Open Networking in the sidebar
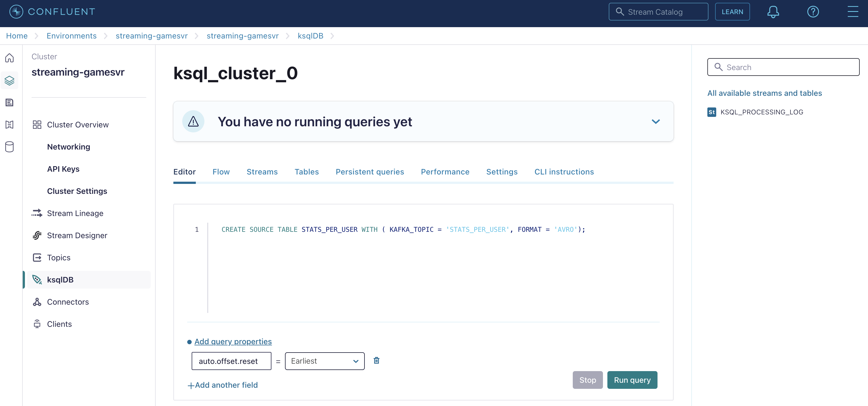The image size is (868, 406). click(68, 147)
